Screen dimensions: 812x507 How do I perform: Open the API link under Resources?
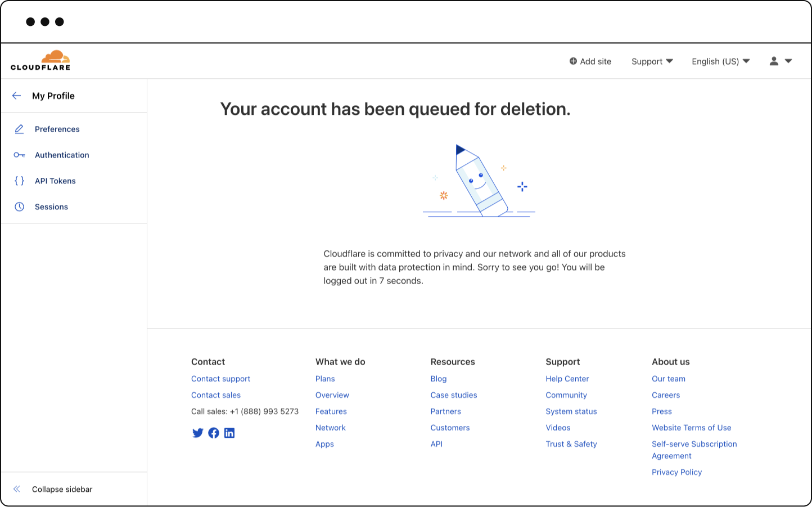coord(436,444)
